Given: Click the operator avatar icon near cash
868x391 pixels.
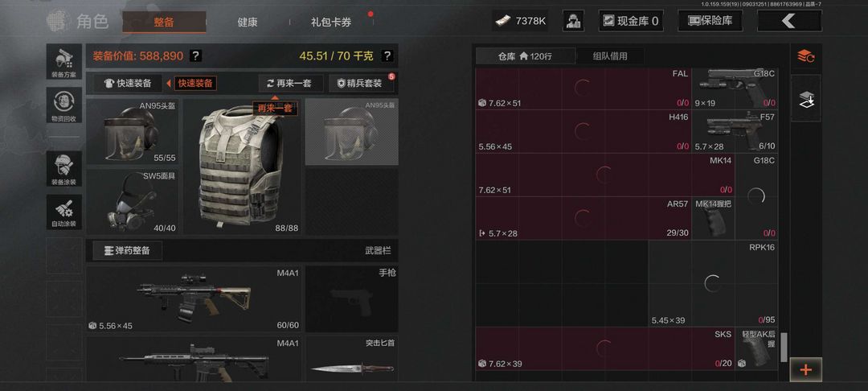Looking at the screenshot, I should (x=574, y=21).
